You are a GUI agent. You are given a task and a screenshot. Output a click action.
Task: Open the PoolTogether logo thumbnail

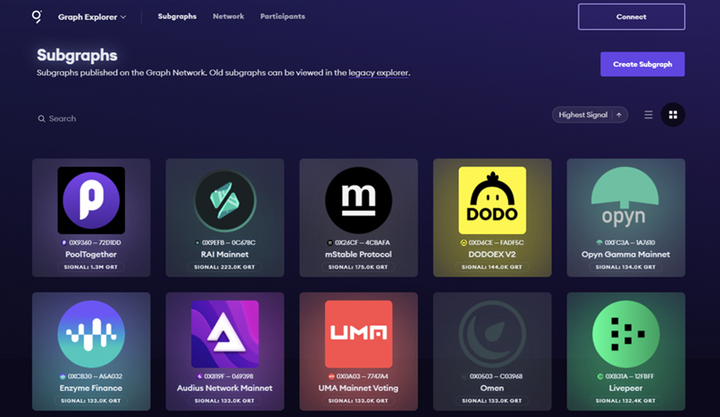(x=91, y=200)
